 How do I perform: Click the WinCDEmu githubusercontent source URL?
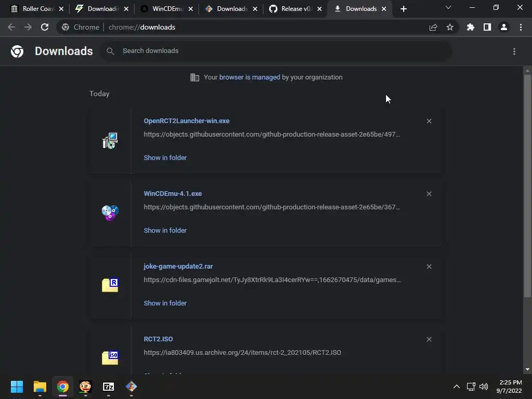pos(272,207)
